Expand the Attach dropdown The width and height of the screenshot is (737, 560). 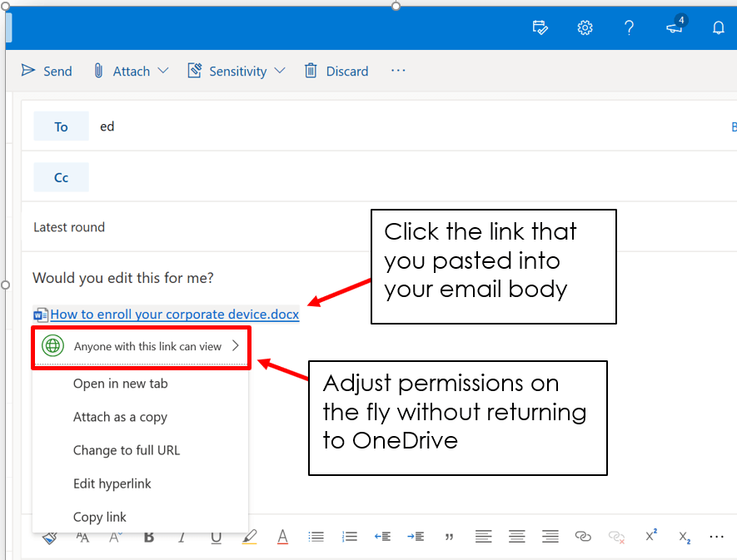162,71
